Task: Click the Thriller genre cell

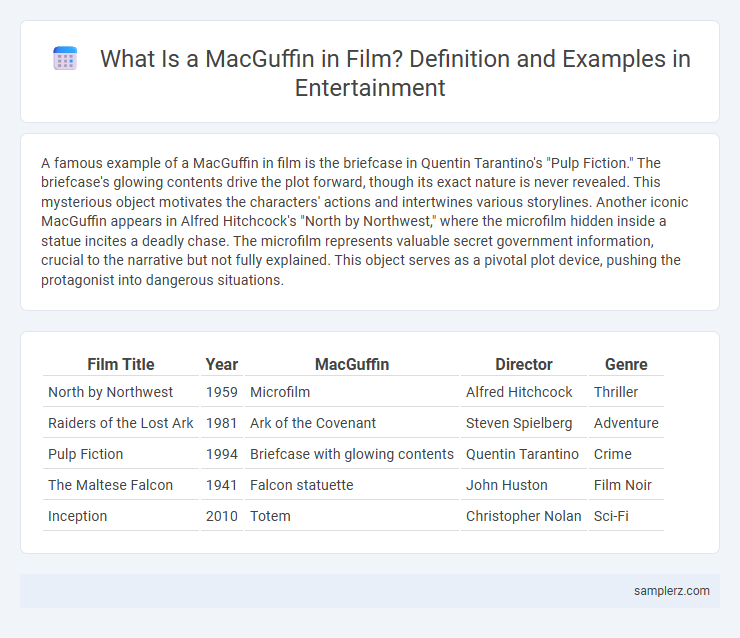Action: [626, 392]
